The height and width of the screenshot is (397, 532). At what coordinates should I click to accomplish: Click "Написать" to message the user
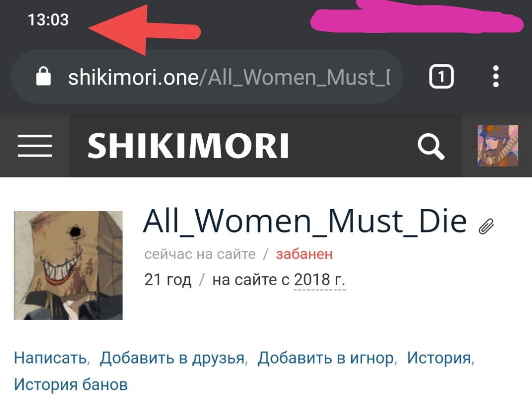50,358
